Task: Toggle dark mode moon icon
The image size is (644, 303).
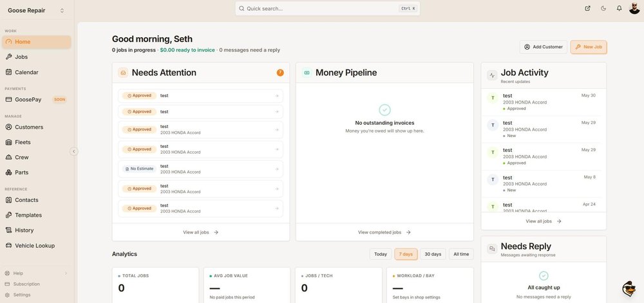Action: 603,8
